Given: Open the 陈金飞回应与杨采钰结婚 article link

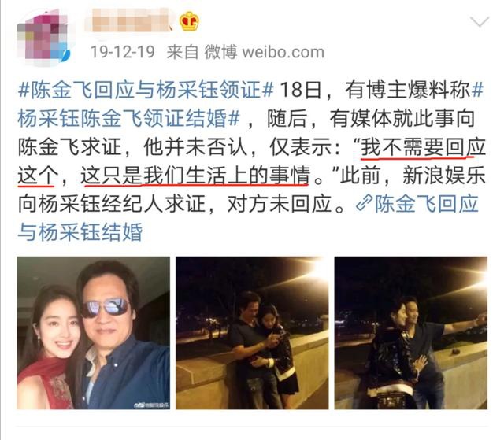Looking at the screenshot, I should (248, 218).
